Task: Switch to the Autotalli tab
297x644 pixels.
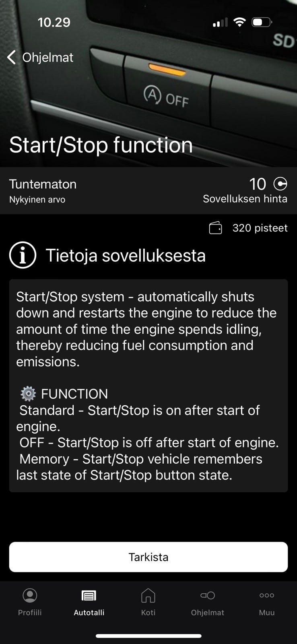Action: pyautogui.click(x=89, y=602)
